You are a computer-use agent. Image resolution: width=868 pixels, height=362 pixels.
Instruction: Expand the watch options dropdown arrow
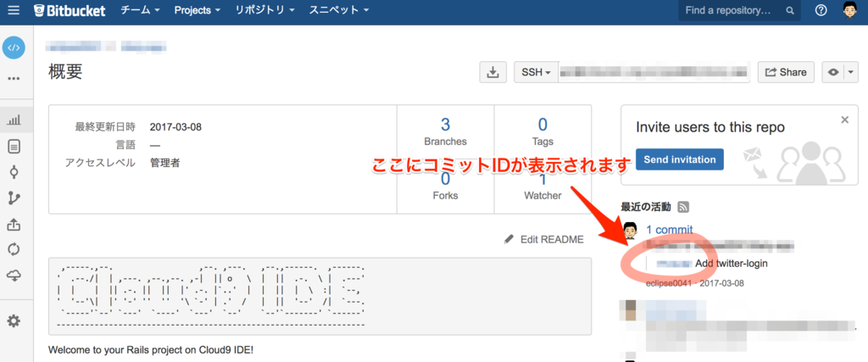click(851, 73)
